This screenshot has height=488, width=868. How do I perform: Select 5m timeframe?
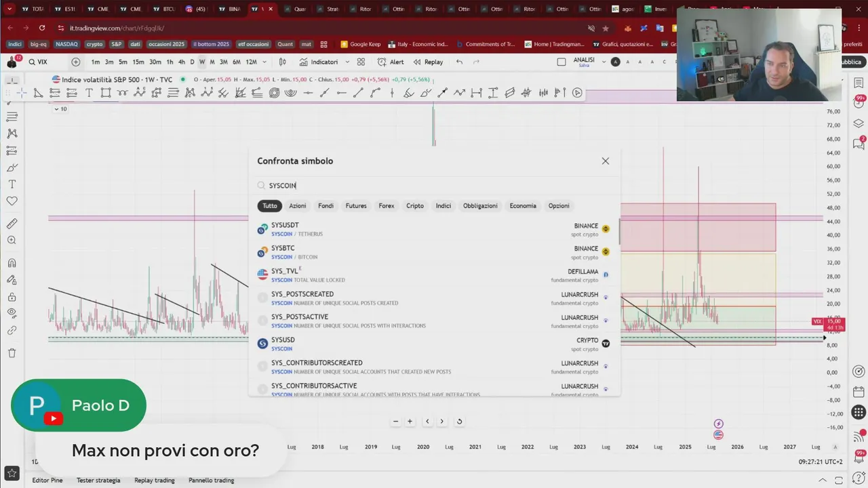point(123,62)
